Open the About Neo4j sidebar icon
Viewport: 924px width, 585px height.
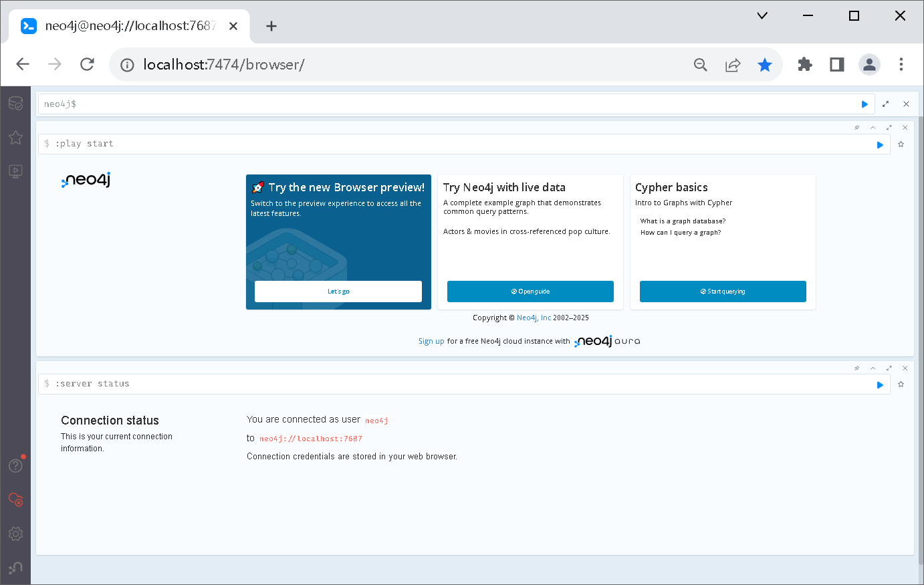(x=15, y=568)
